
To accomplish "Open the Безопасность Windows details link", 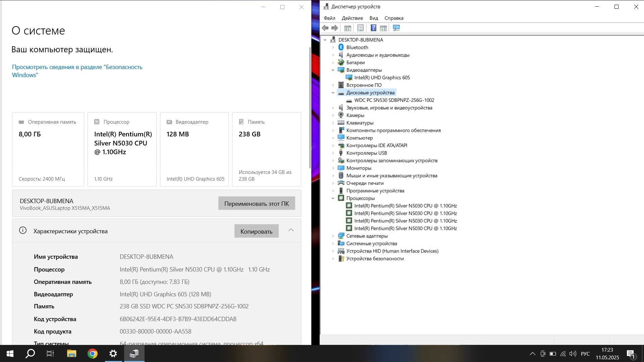I will pyautogui.click(x=77, y=71).
